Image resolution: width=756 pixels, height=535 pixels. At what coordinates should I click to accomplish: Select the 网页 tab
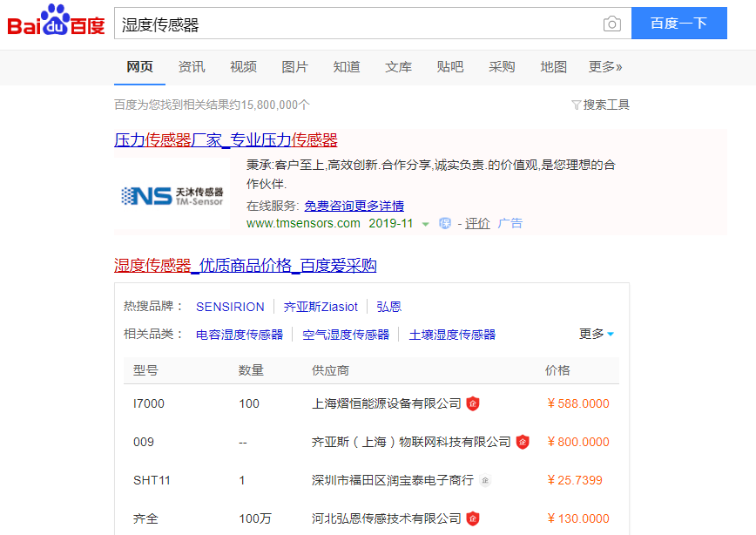click(x=140, y=66)
